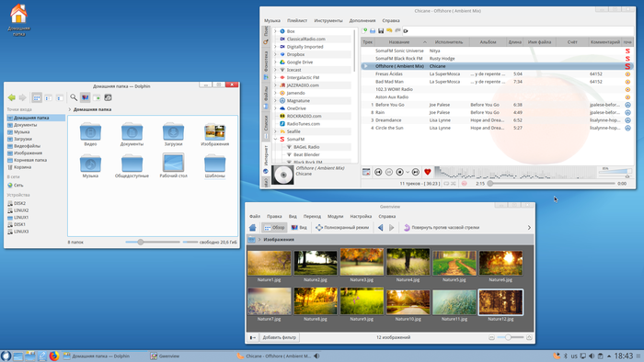Skip to next track in Clementine
Image resolution: width=644 pixels, height=362 pixels.
click(x=416, y=172)
